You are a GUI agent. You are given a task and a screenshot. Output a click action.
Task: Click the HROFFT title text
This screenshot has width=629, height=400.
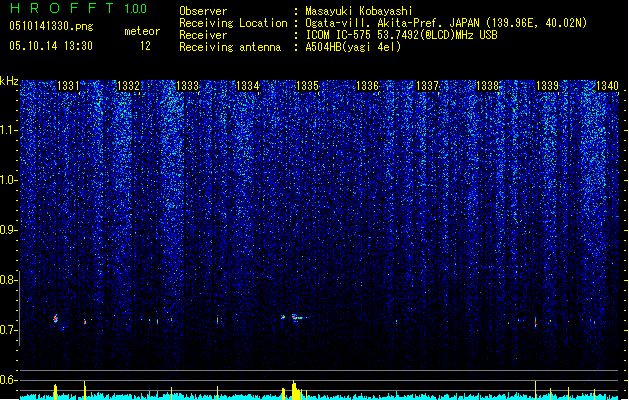(x=62, y=8)
